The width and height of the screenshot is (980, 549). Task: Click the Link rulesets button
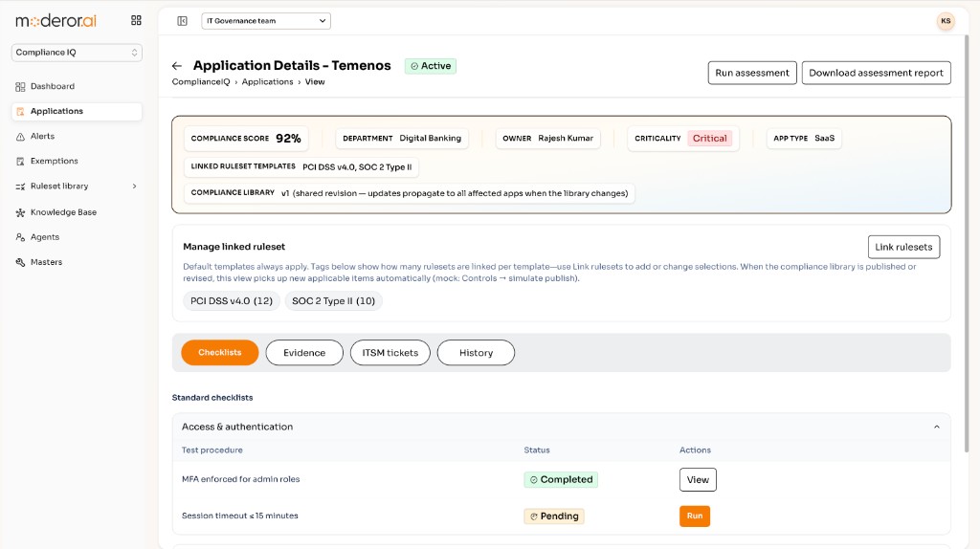[903, 247]
